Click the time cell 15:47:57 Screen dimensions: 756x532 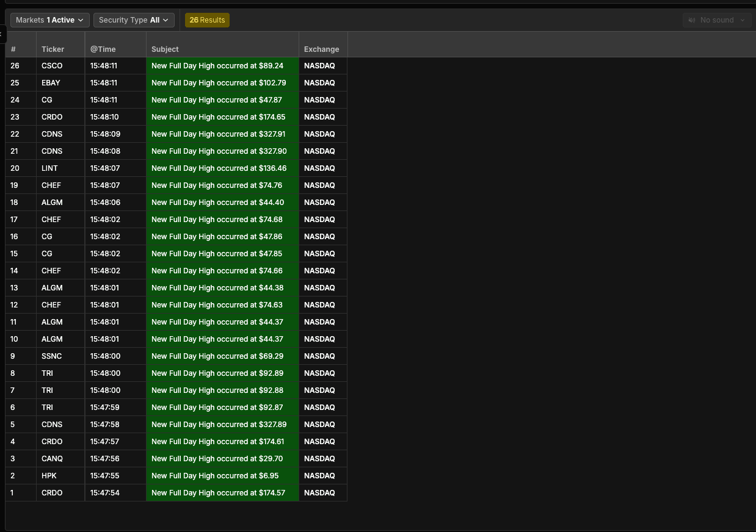115,442
